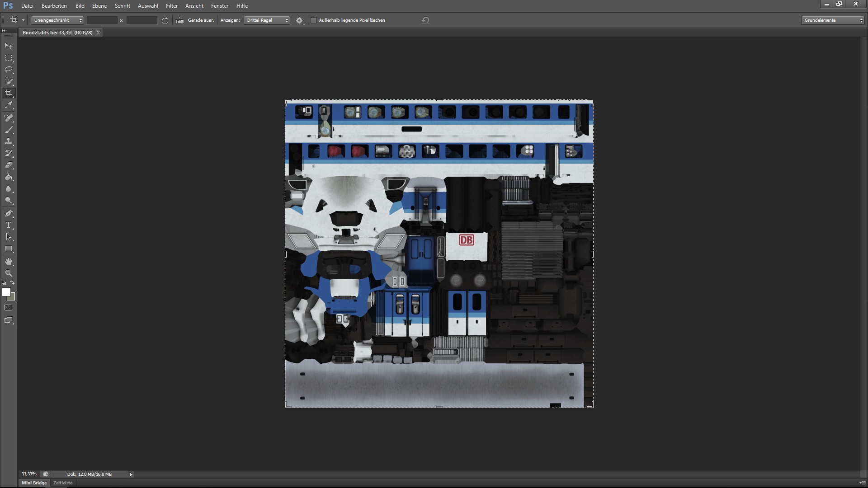This screenshot has height=488, width=868.
Task: Enable 'Außerhalb liegende Pixel löschen' checkbox
Action: [314, 20]
